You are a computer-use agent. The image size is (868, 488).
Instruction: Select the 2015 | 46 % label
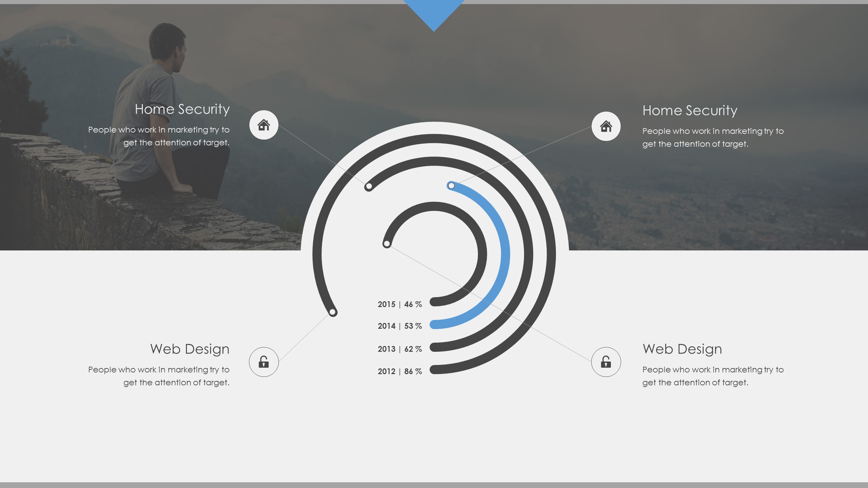(400, 304)
